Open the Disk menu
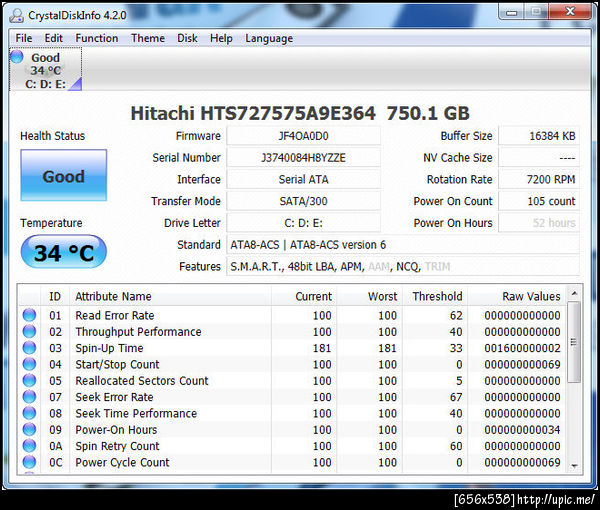This screenshot has height=510, width=600. 187,38
